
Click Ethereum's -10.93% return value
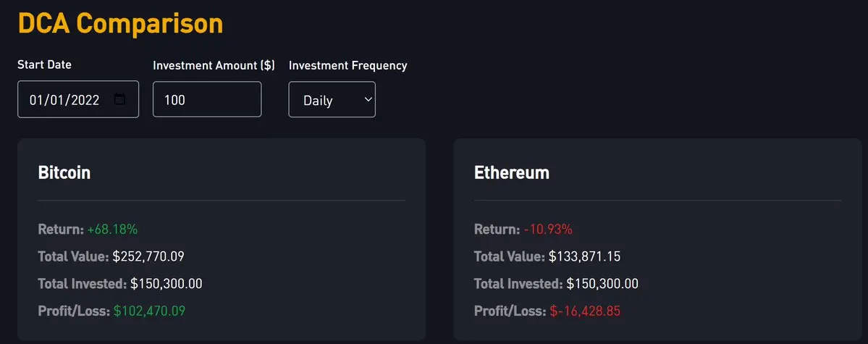pos(548,229)
